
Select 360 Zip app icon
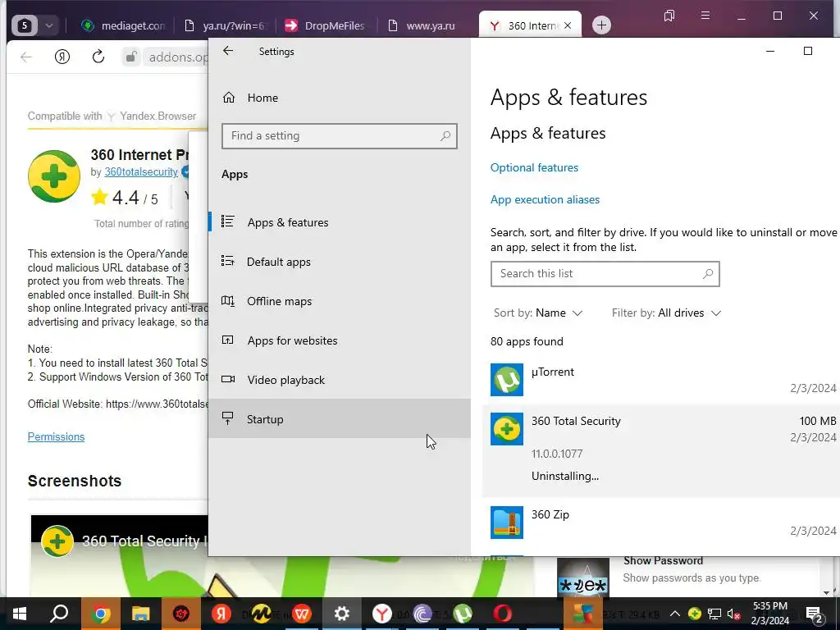click(x=507, y=523)
